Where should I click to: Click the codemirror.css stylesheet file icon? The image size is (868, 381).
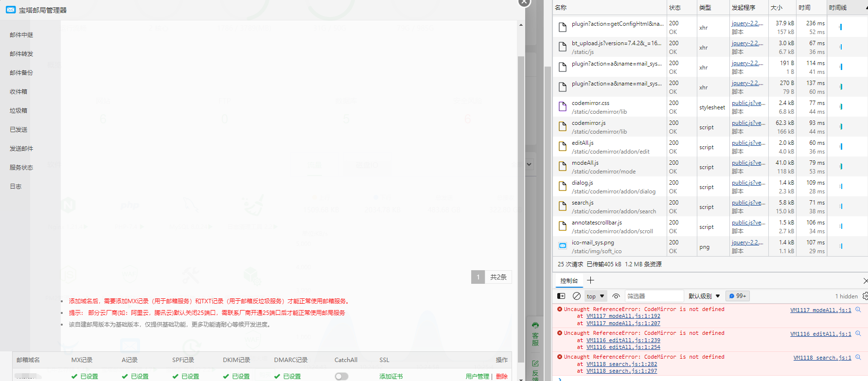[x=563, y=106]
